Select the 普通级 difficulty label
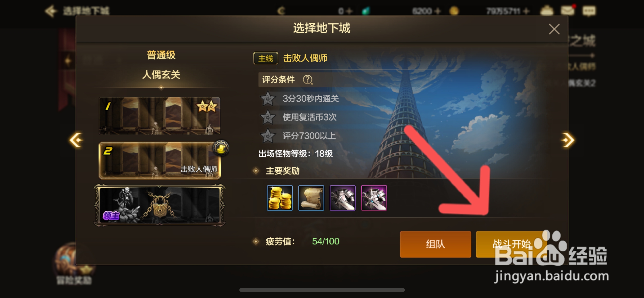The width and height of the screenshot is (644, 298). (161, 55)
